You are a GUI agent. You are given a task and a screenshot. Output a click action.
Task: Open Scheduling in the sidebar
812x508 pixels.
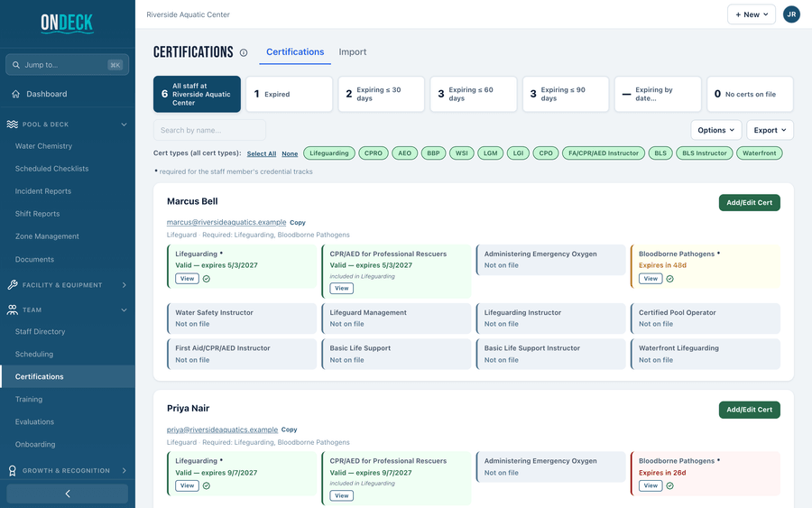click(34, 355)
